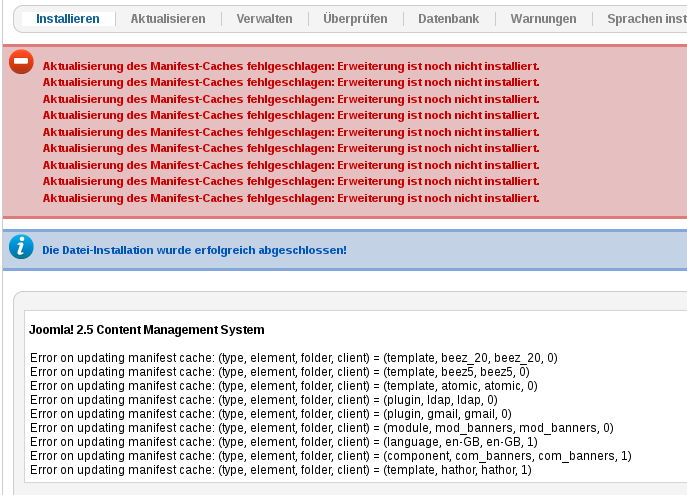This screenshot has height=495, width=687.
Task: Select the mod_banners module error line
Action: (x=322, y=428)
